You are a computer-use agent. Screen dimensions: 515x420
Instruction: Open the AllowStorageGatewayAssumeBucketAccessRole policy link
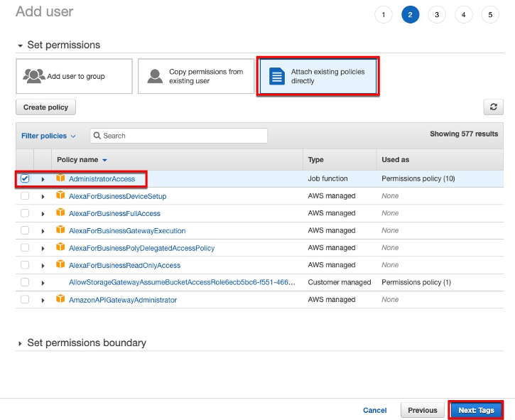[182, 282]
